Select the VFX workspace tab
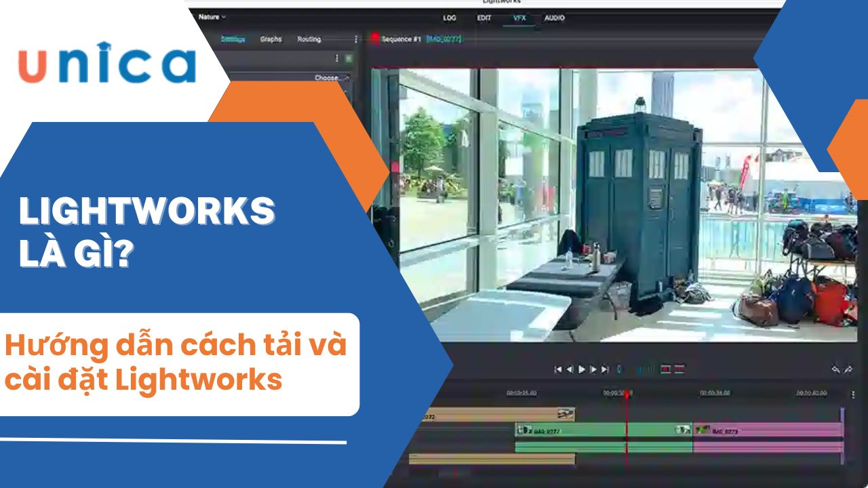The height and width of the screenshot is (488, 868). 519,18
